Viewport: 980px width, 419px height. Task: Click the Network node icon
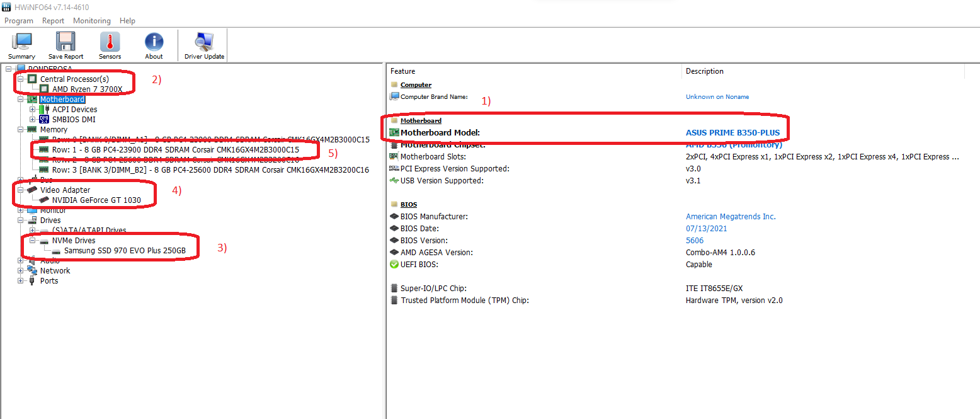[31, 270]
